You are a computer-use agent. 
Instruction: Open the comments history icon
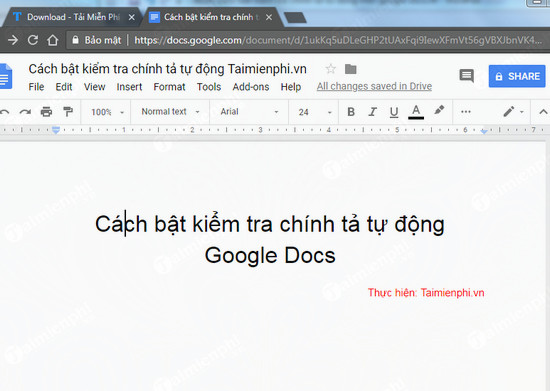[467, 76]
